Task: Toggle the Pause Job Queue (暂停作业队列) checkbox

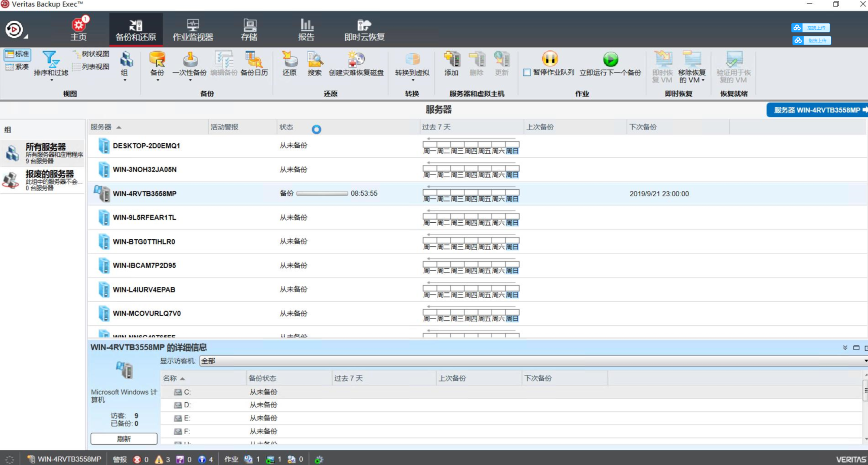Action: [x=527, y=72]
